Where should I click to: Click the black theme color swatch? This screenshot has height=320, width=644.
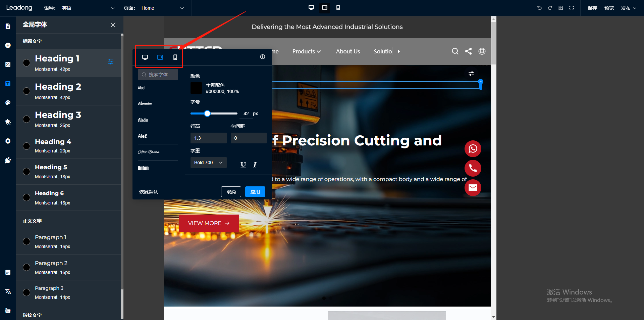(196, 88)
